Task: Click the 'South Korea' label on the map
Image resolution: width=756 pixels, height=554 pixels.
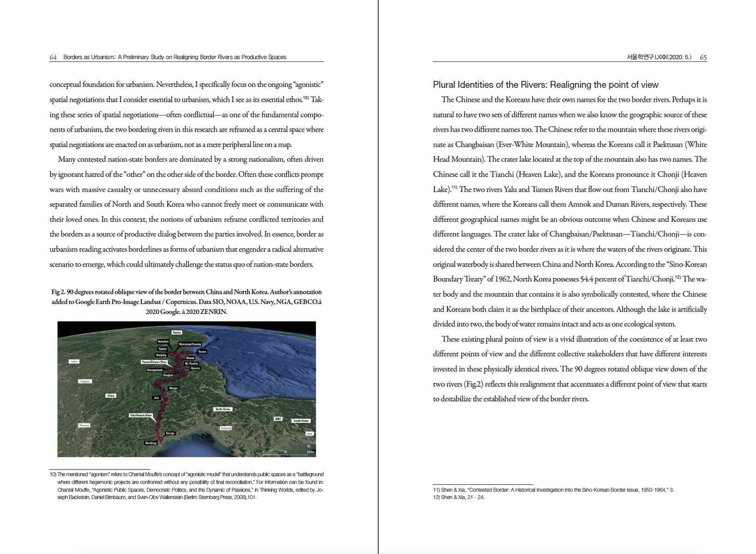Action: (x=301, y=420)
